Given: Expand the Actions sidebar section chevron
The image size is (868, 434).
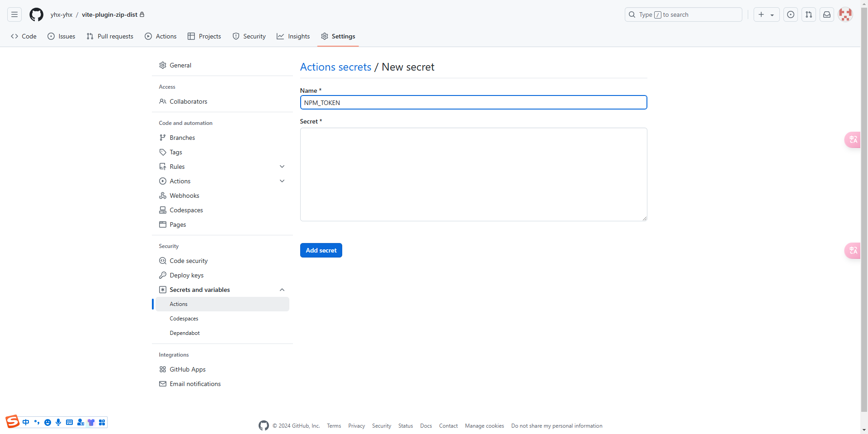Looking at the screenshot, I should pos(282,181).
